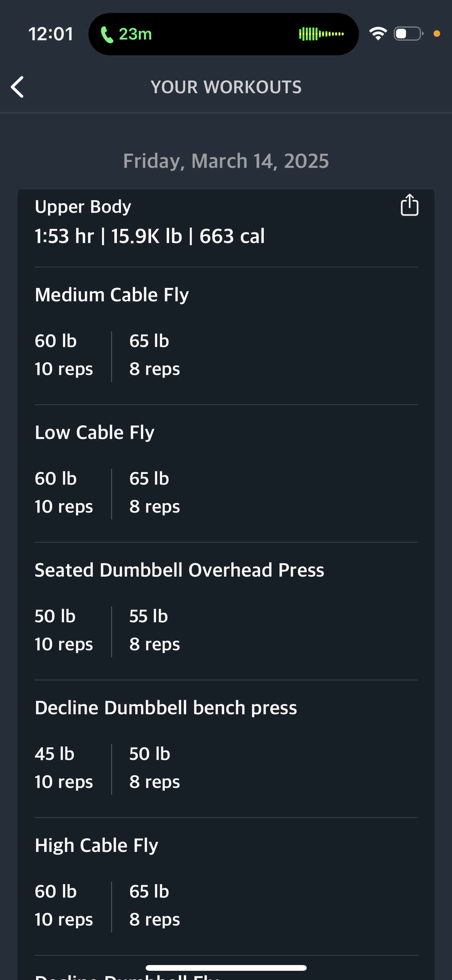Tap the Friday, March 14, 2025 date

tap(226, 161)
